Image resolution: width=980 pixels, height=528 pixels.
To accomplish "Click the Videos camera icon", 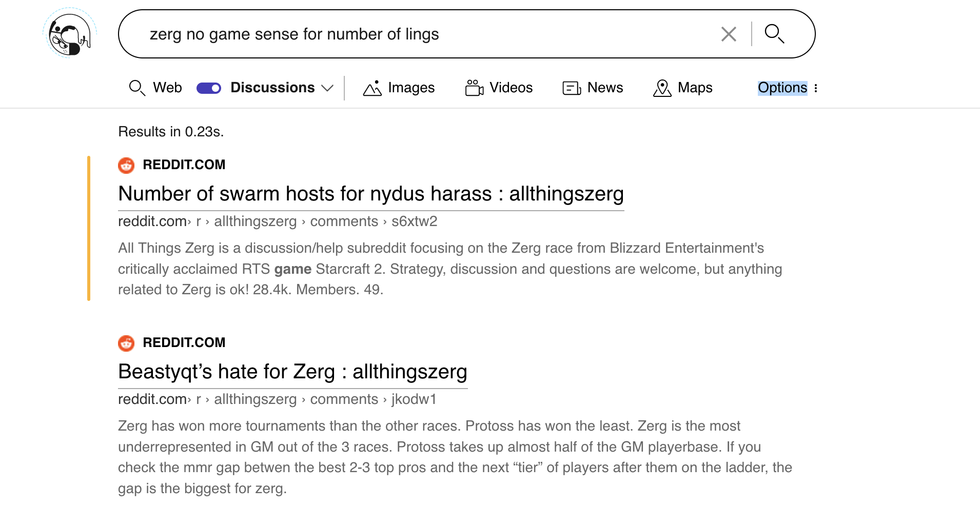I will [x=474, y=88].
